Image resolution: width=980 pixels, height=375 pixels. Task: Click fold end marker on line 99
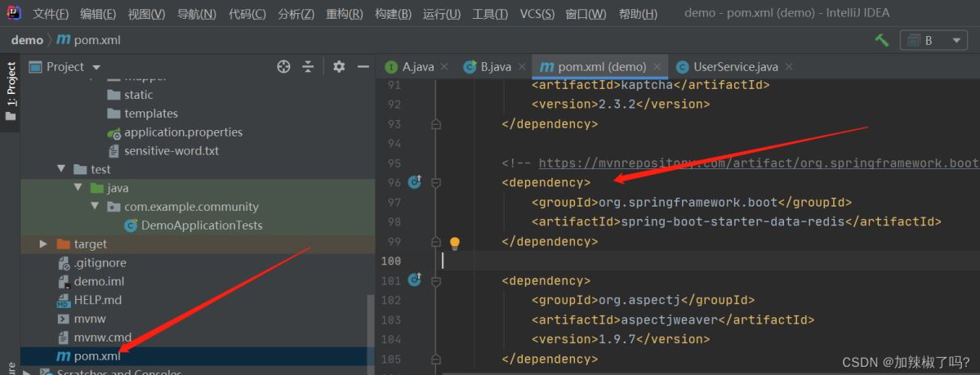pos(436,242)
